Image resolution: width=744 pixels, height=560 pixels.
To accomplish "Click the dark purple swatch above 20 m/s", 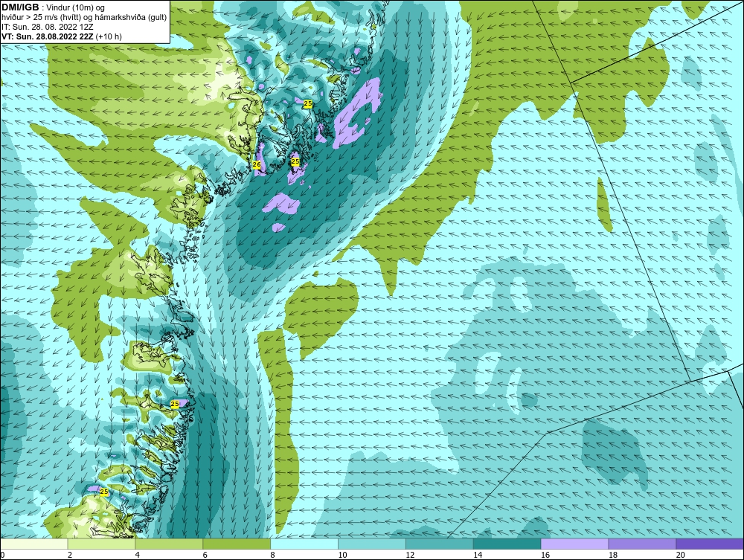I will [x=710, y=544].
